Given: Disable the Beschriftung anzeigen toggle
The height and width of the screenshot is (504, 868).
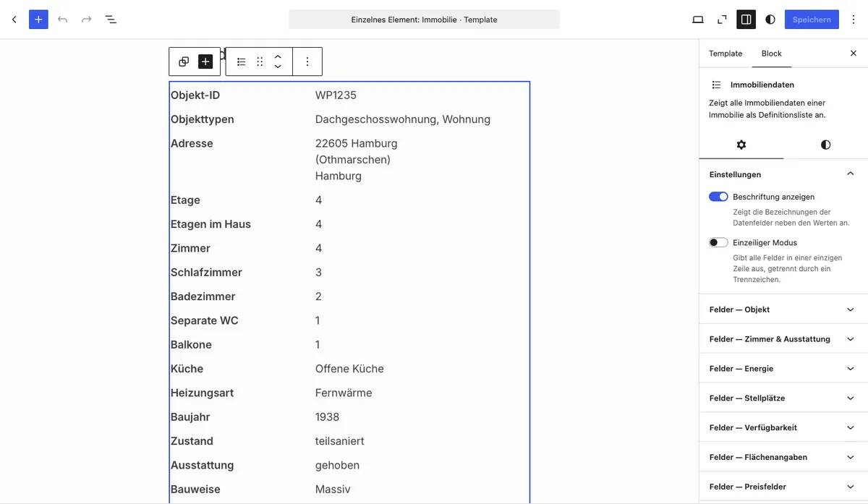Looking at the screenshot, I should tap(718, 197).
